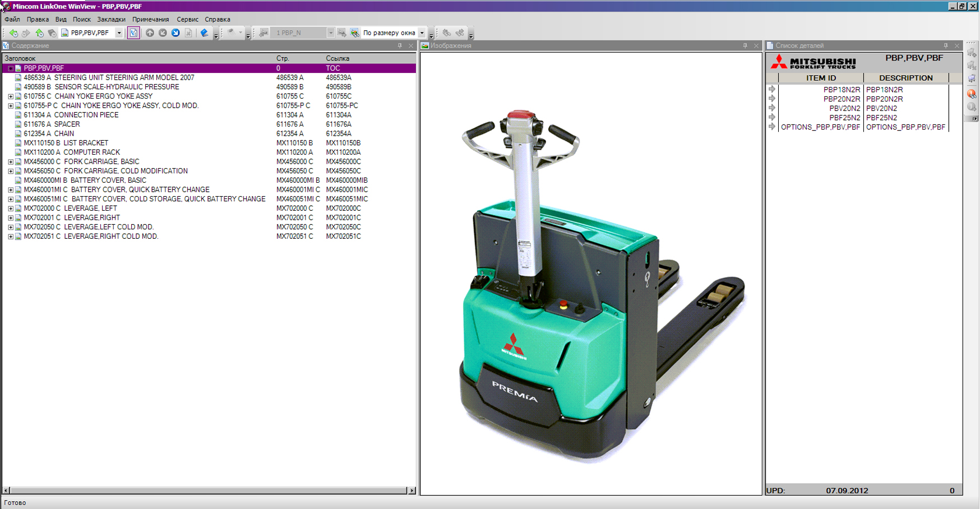980x509 pixels.
Task: Open the Сервис menu
Action: coord(187,19)
